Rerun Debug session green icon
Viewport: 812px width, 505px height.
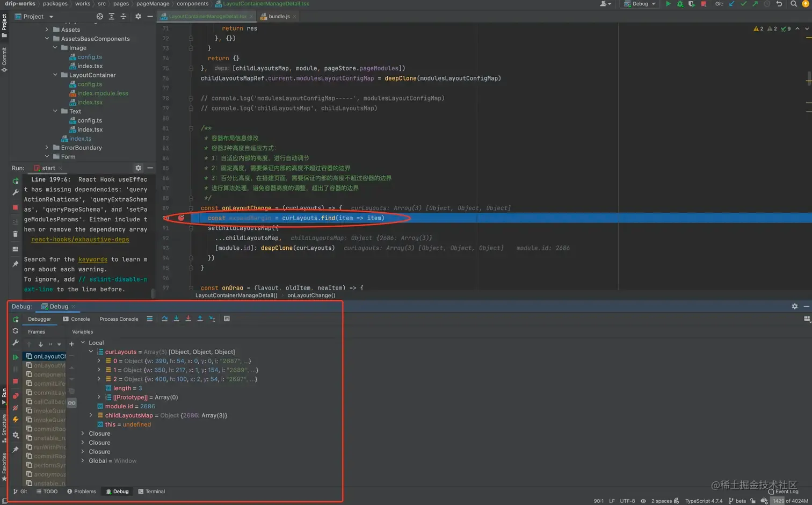tap(16, 319)
